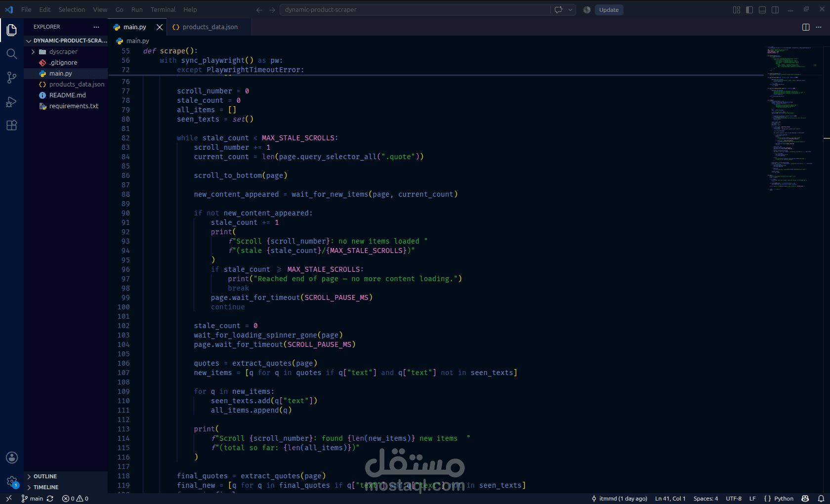The image size is (830, 504).
Task: Open the File menu
Action: 26,10
